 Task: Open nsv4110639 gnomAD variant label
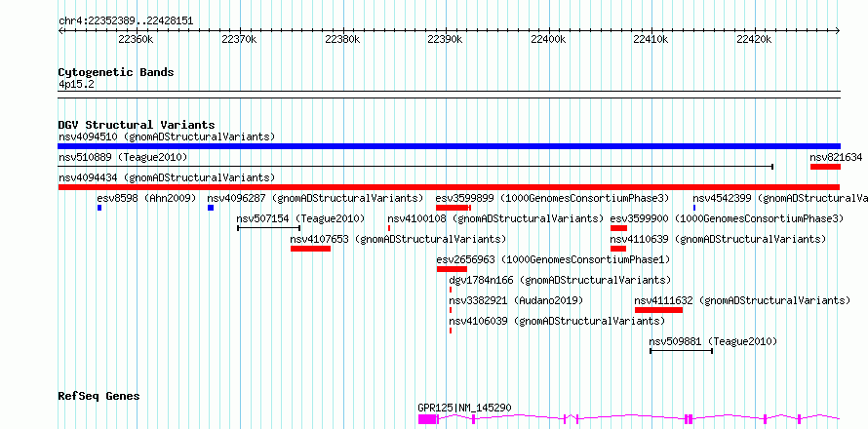[718, 239]
